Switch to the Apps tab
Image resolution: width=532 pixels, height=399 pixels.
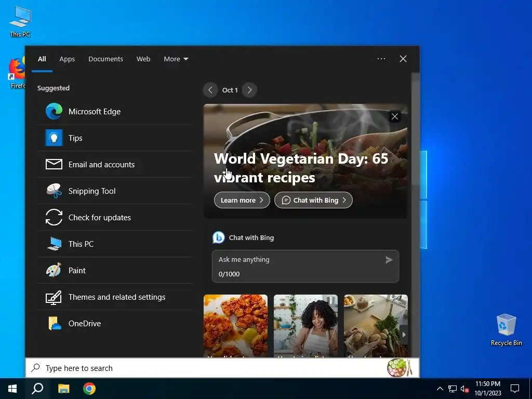pos(67,59)
